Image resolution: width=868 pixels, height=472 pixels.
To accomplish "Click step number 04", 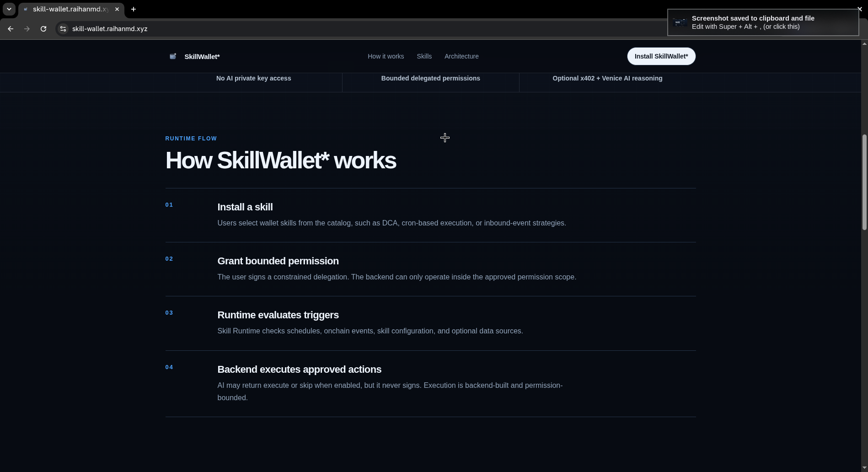I will tap(169, 367).
